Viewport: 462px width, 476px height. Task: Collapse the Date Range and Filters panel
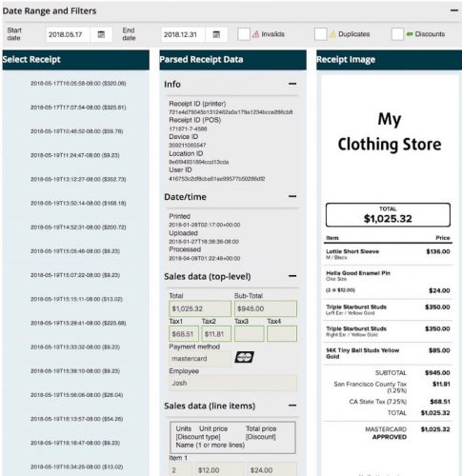click(454, 10)
